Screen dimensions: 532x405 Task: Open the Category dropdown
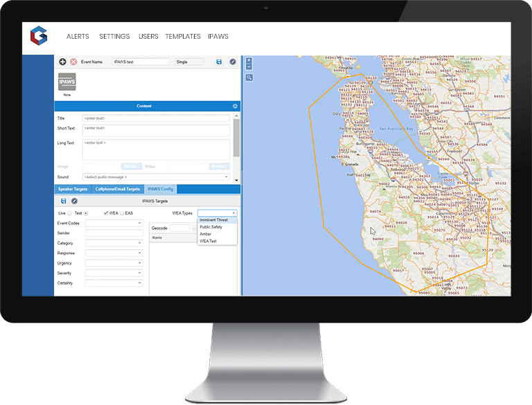pos(114,243)
